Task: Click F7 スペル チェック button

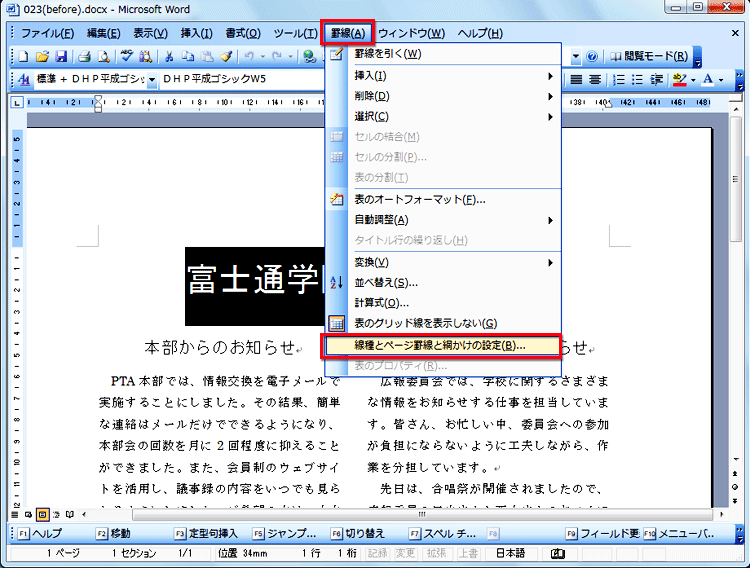Action: click(443, 534)
